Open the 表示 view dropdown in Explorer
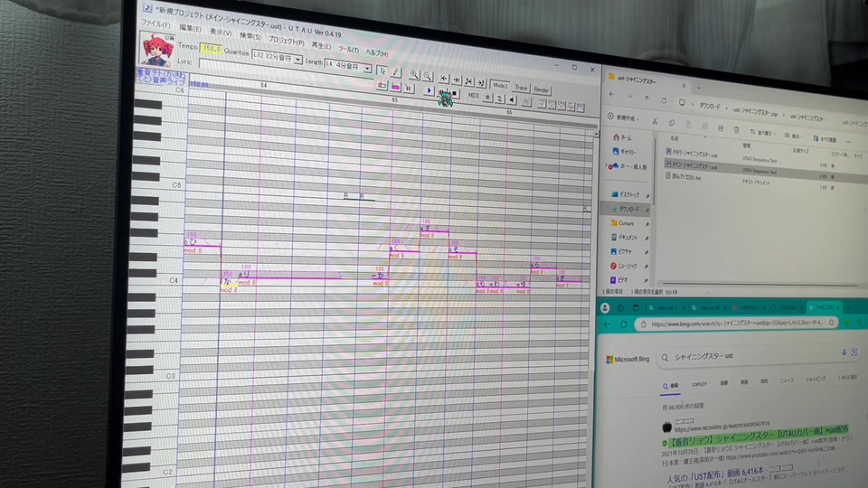 794,136
